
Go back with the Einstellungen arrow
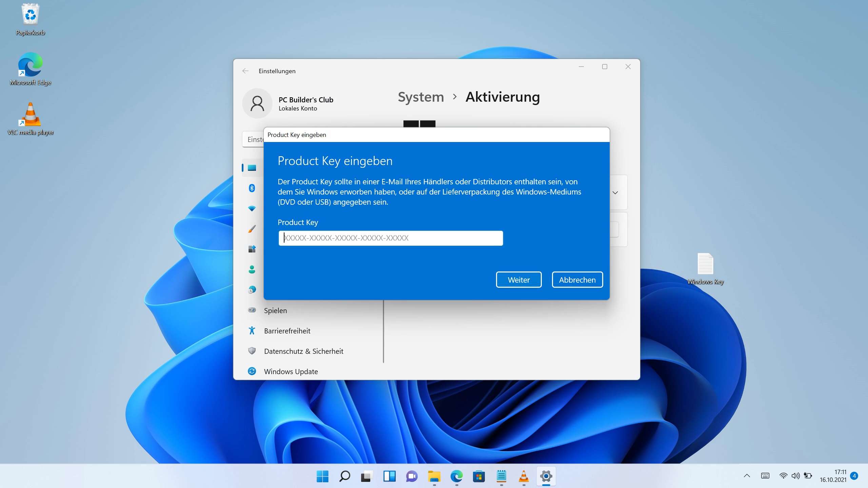245,71
